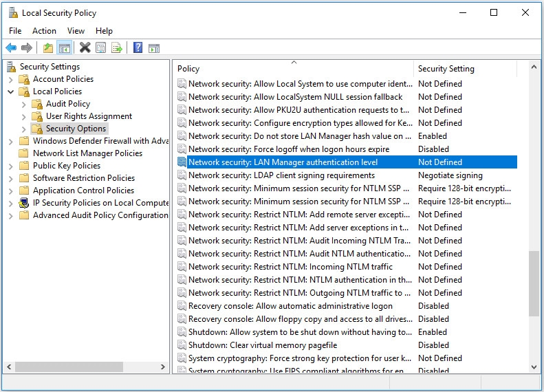Screen dimensions: 544x392
Task: Click tree pane horizontal scrollbar right arrow
Action: pos(163,367)
